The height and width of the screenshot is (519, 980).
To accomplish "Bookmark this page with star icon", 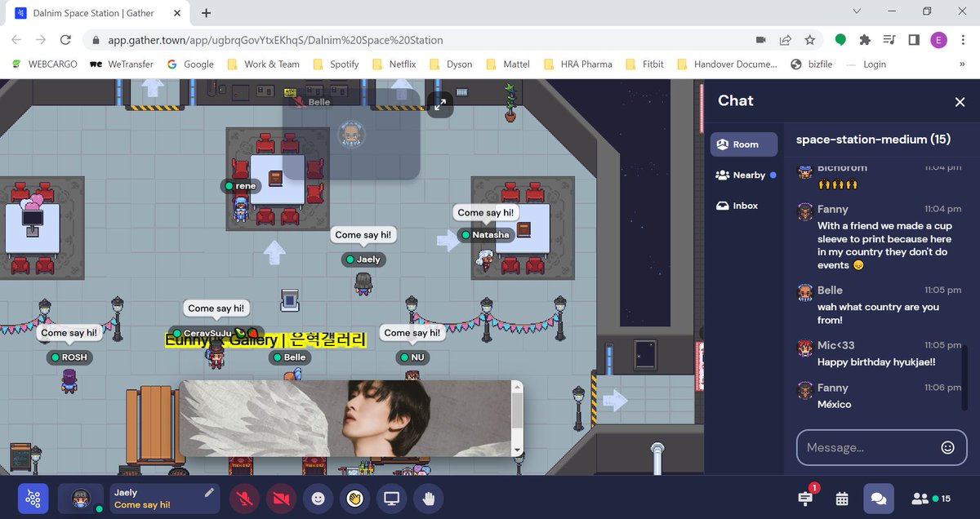I will (809, 39).
